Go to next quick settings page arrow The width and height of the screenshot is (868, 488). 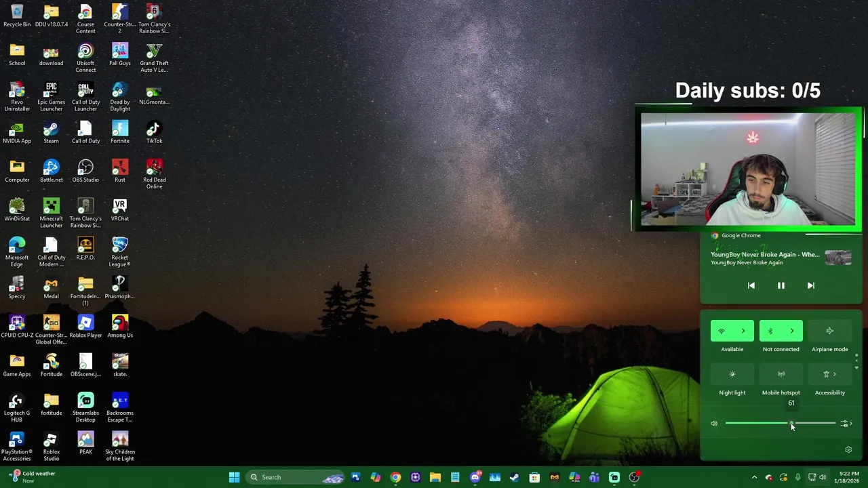[856, 368]
